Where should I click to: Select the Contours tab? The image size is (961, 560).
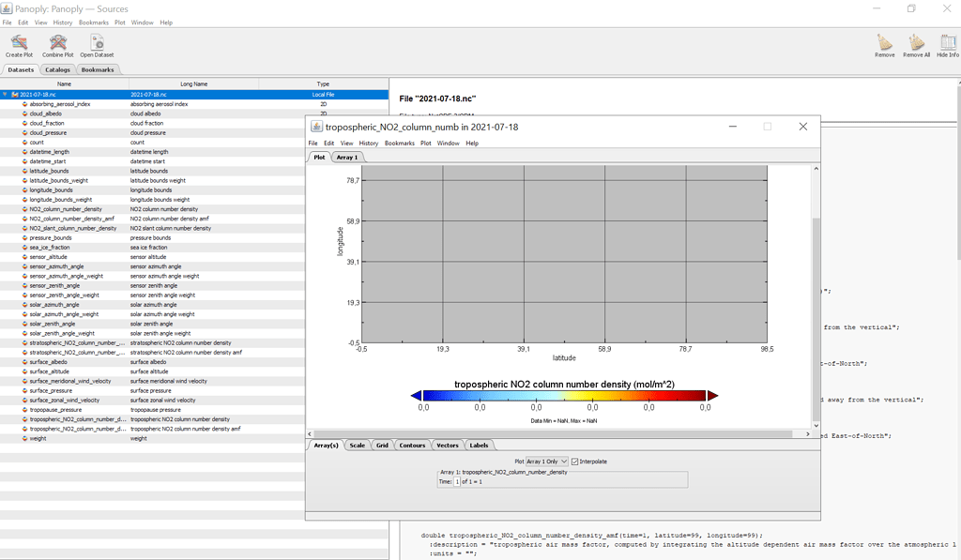pos(412,445)
